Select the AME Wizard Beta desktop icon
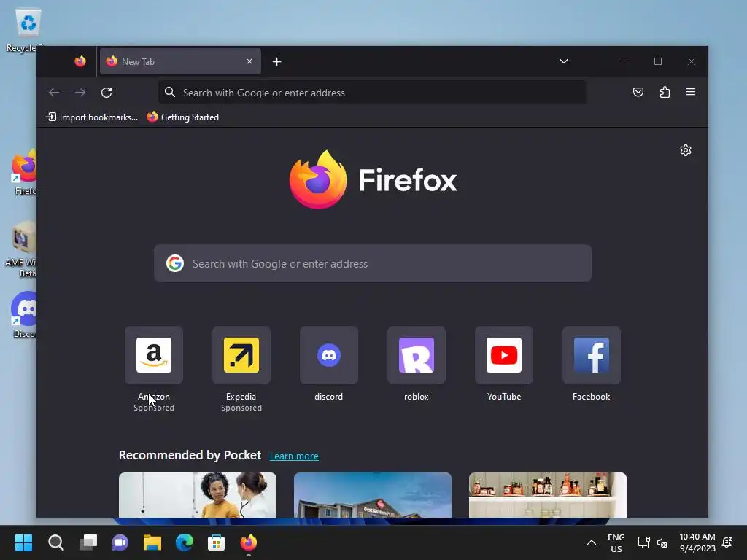 (x=22, y=249)
